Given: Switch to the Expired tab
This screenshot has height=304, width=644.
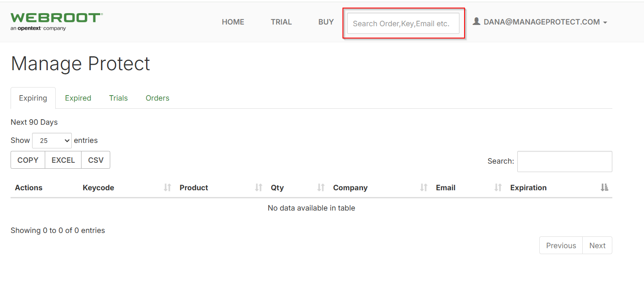Looking at the screenshot, I should 78,98.
